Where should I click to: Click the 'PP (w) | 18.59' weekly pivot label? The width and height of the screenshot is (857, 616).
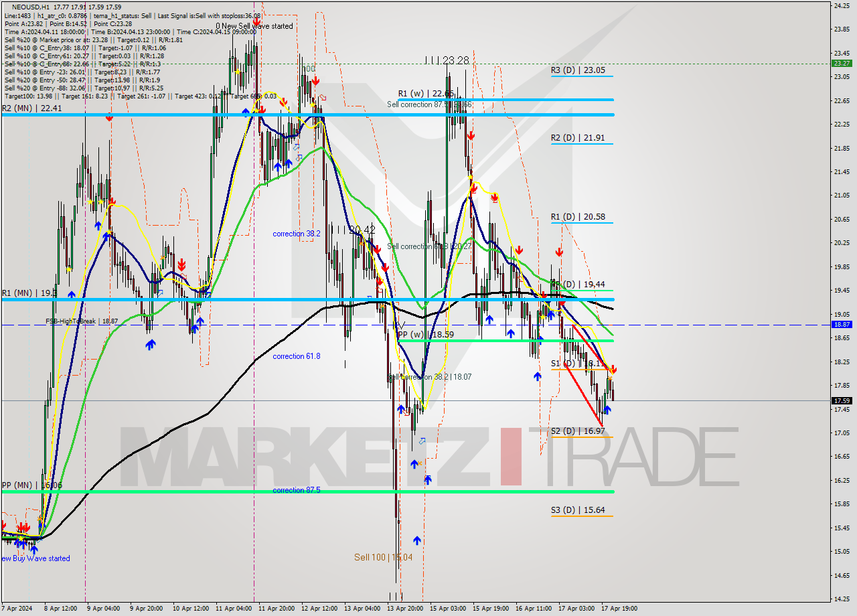(x=426, y=334)
